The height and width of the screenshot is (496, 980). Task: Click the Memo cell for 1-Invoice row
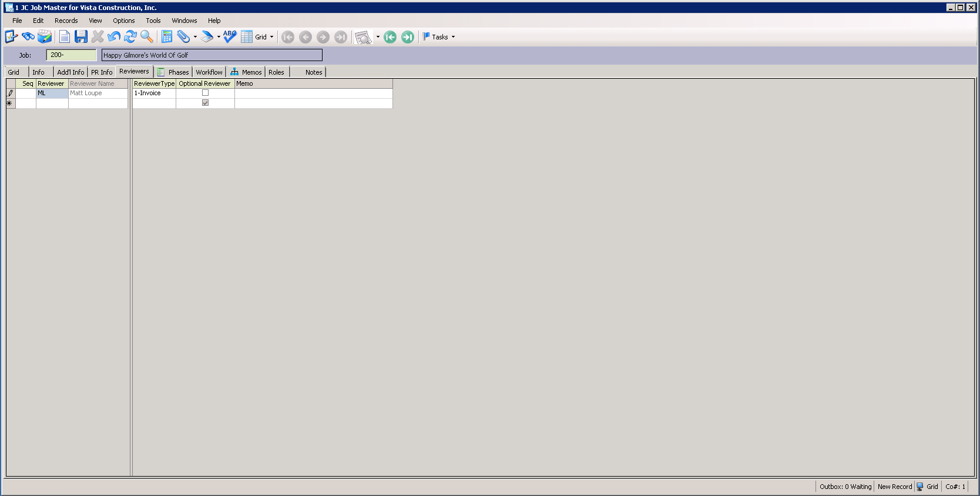coord(314,93)
